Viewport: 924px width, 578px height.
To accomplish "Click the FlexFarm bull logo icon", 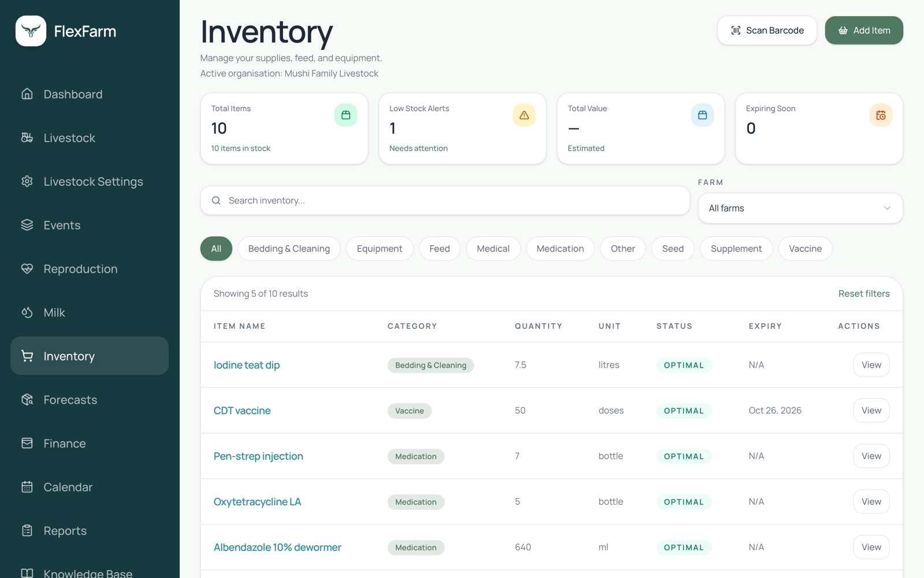I will (31, 31).
